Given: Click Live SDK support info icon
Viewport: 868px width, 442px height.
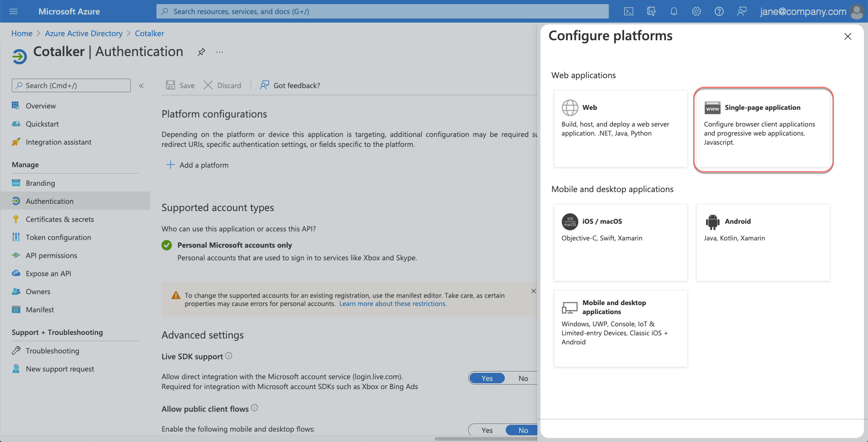Looking at the screenshot, I should [229, 356].
